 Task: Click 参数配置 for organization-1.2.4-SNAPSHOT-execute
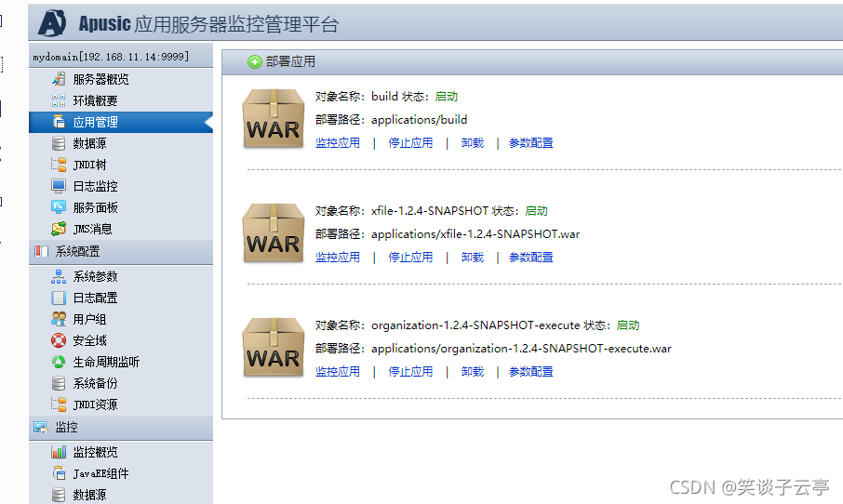tap(531, 372)
